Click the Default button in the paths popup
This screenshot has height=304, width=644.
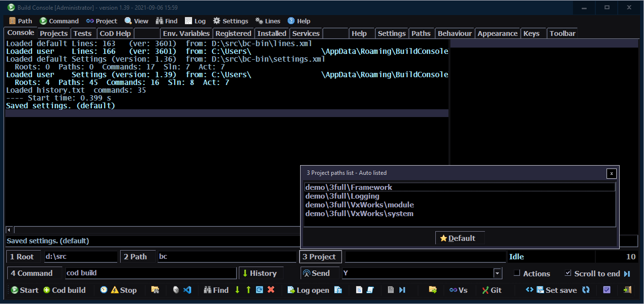460,238
